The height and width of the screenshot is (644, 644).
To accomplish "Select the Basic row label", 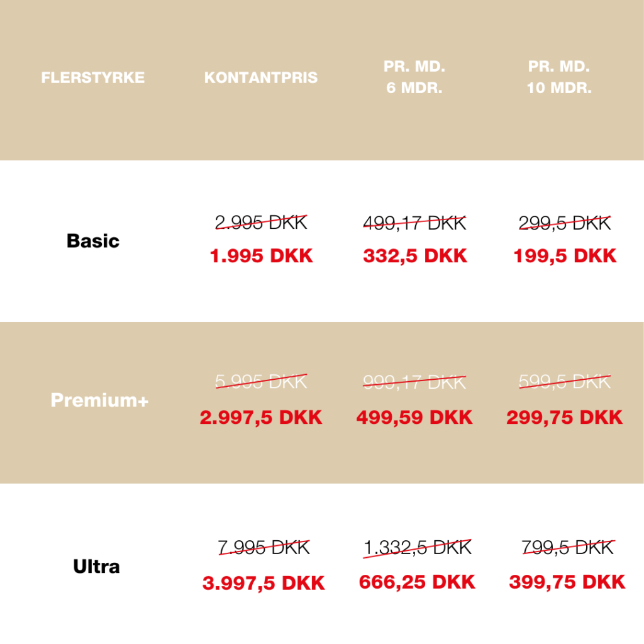I will point(93,241).
